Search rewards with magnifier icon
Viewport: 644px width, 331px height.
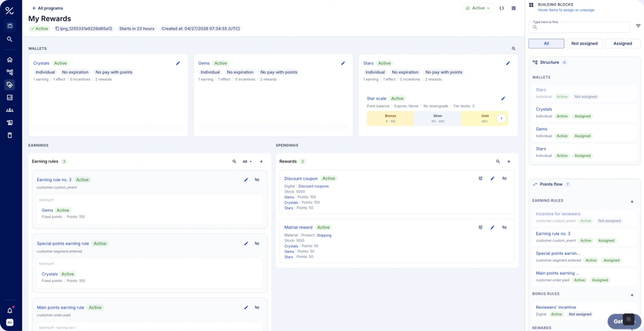(498, 162)
